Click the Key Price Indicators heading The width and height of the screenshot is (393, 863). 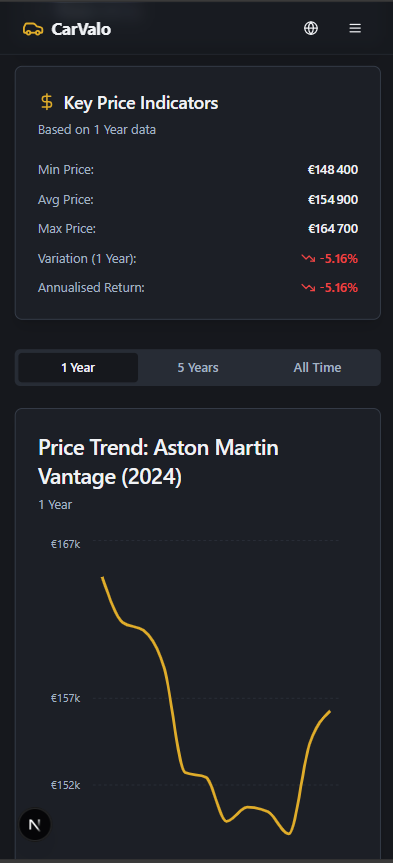[x=141, y=103]
